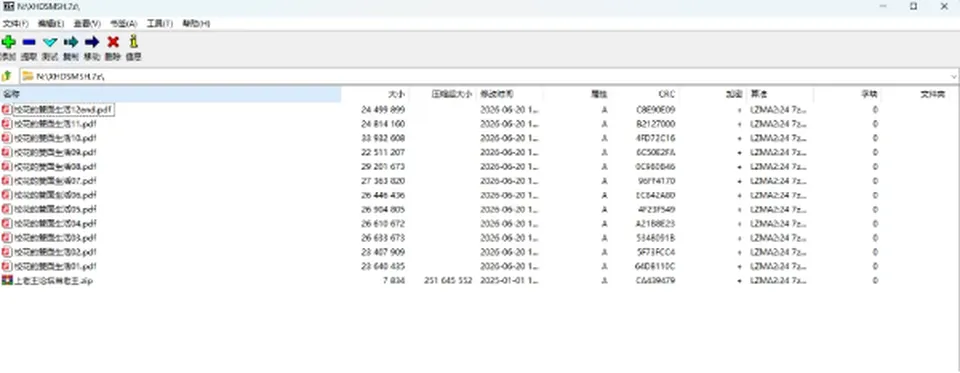Click the up-one-level folder arrow icon
This screenshot has width=960, height=373.
(7, 76)
